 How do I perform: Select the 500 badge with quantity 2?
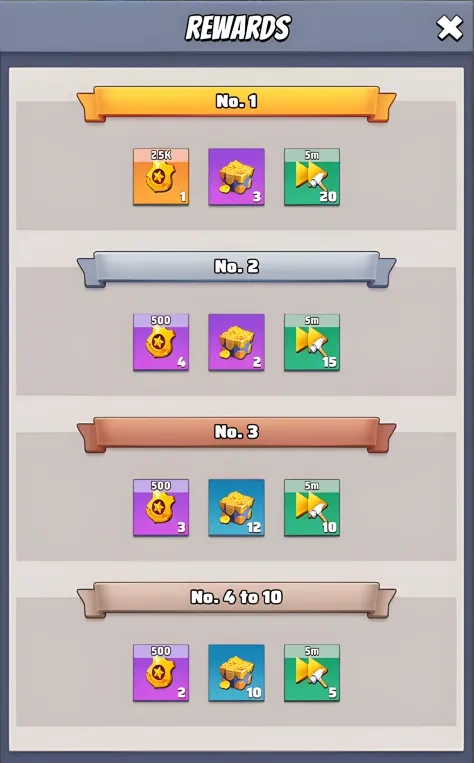161,673
